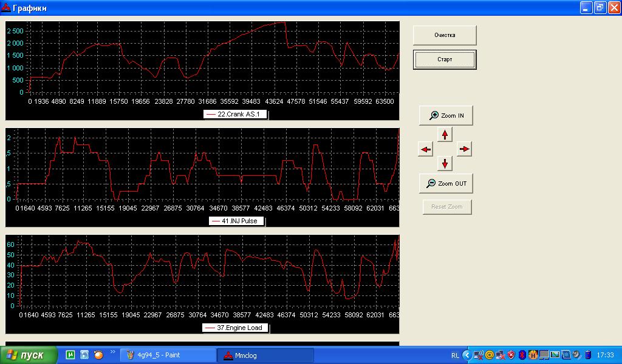
Task: Click the orange H tray icon
Action: (x=533, y=356)
